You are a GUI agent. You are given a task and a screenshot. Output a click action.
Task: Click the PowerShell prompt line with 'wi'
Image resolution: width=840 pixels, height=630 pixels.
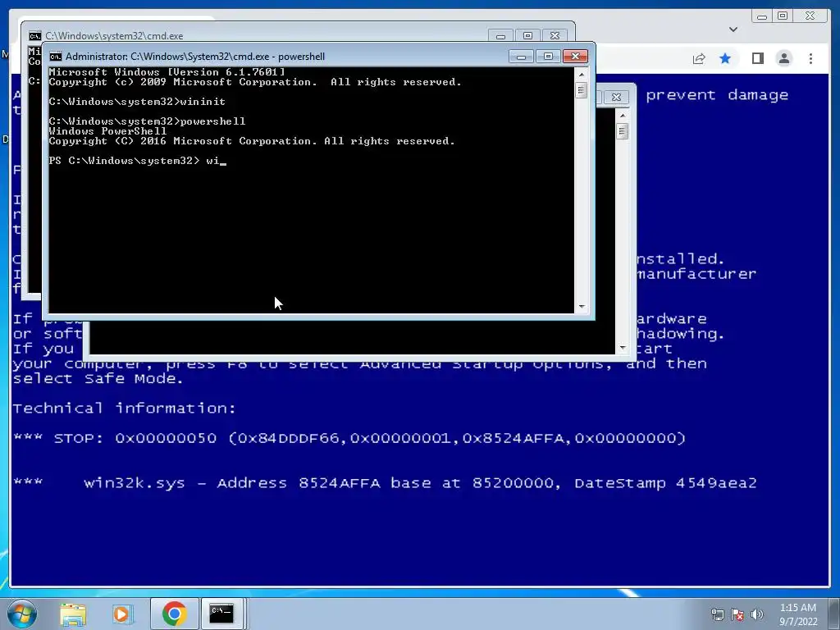coord(138,161)
